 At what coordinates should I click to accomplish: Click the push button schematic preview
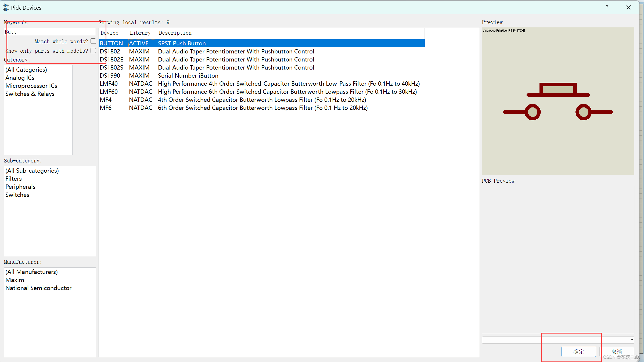[x=558, y=102]
